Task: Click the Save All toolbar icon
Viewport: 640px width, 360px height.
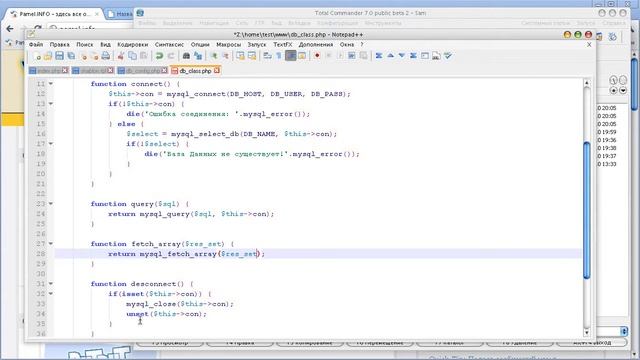Action: click(x=71, y=56)
